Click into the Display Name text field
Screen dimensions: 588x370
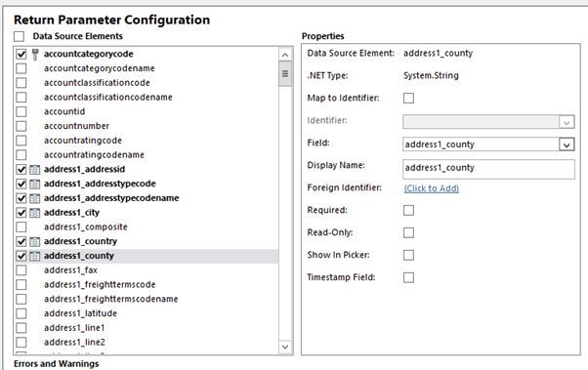tap(488, 169)
